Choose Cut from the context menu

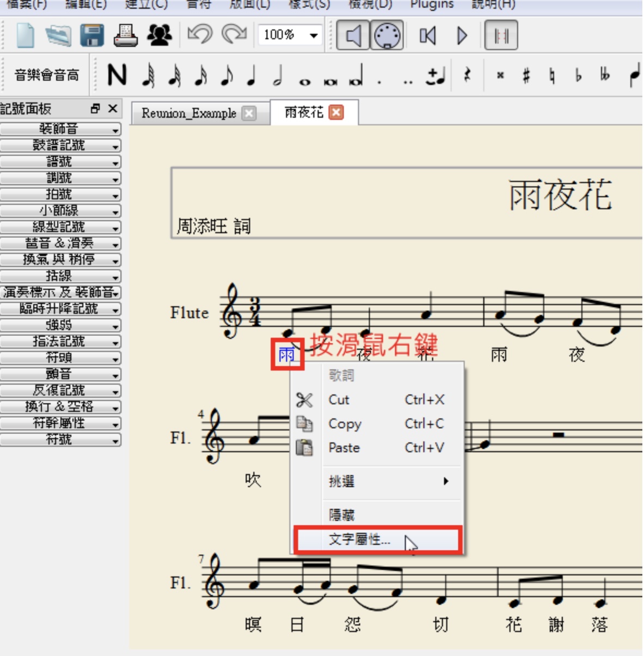click(378, 400)
